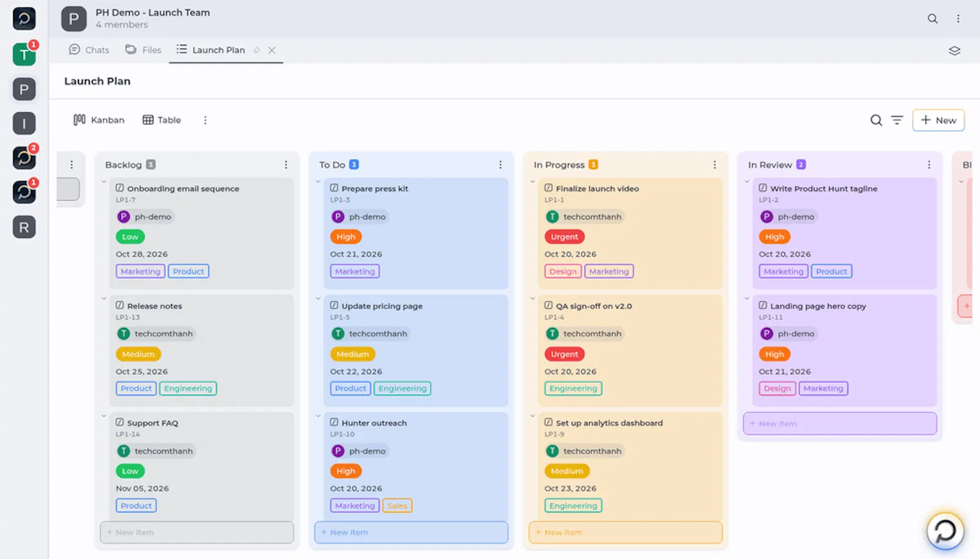
Task: Collapse the Write Product Hunt tagline card
Action: 747,181
